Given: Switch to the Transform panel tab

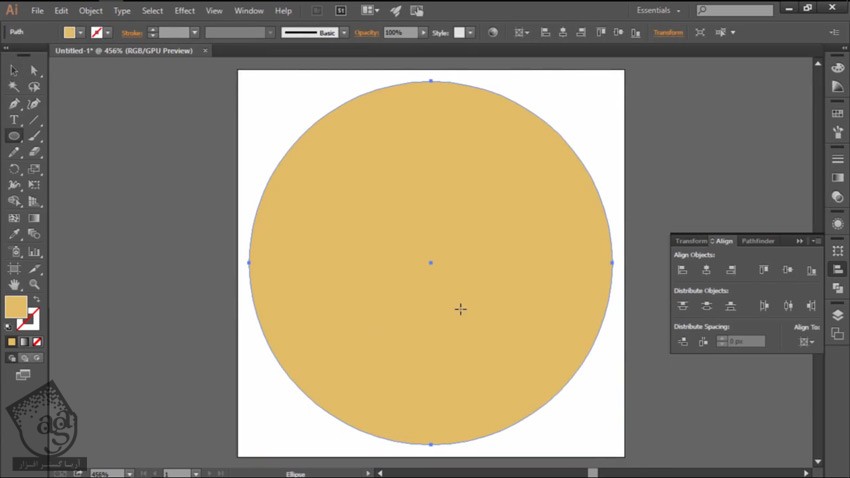Looking at the screenshot, I should pyautogui.click(x=691, y=241).
